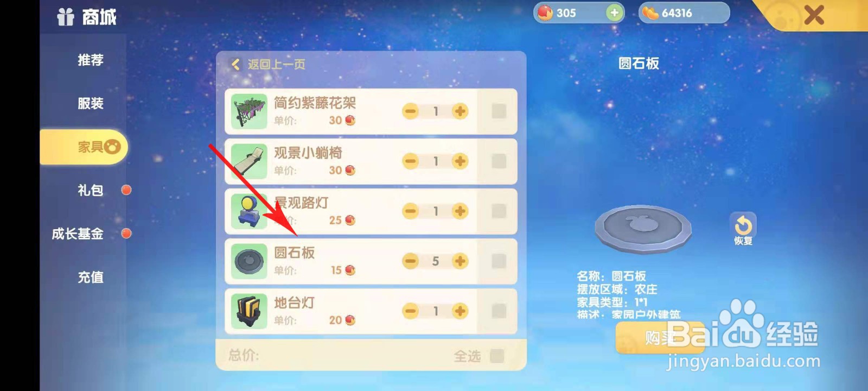Tick the checkbox for 圆石板

click(499, 261)
